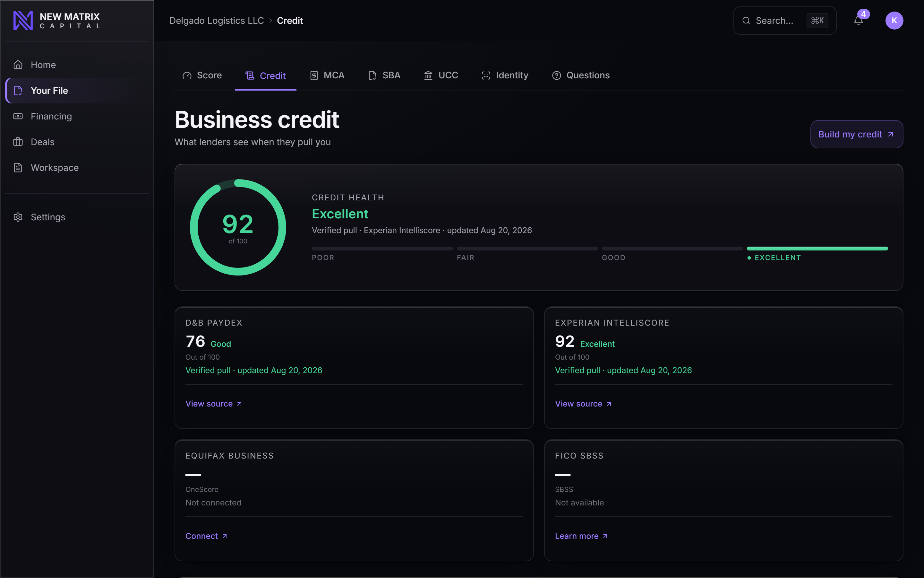Select Your File in the sidebar
Image resolution: width=924 pixels, height=578 pixels.
77,91
